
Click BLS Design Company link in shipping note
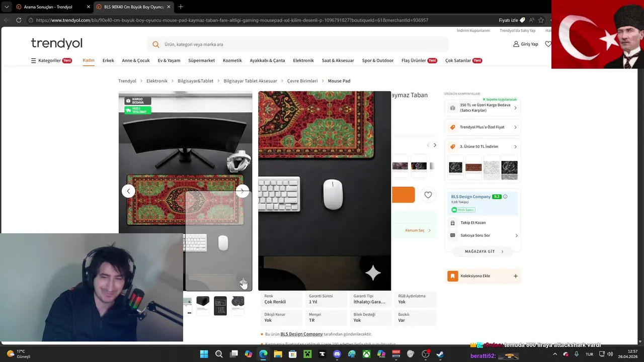click(x=301, y=334)
